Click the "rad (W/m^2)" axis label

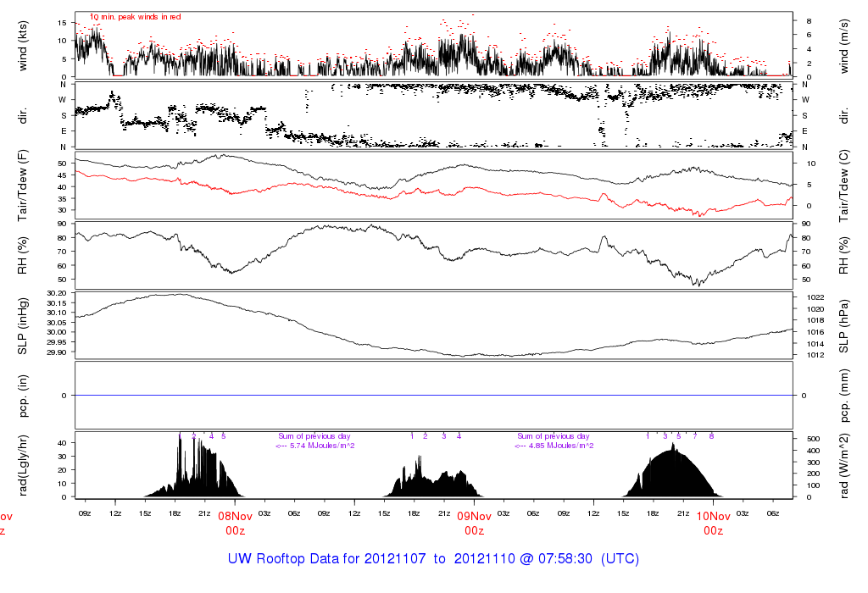pos(844,465)
